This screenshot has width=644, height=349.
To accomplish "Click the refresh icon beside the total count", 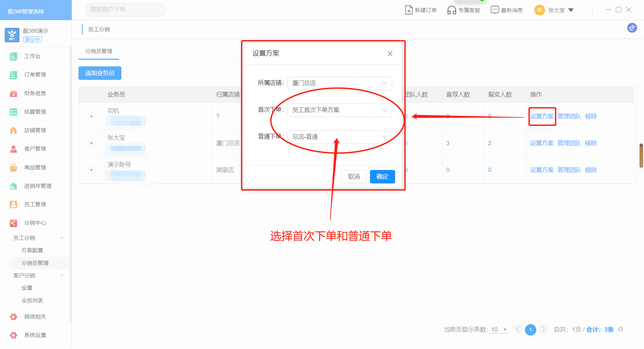I will pyautogui.click(x=621, y=329).
